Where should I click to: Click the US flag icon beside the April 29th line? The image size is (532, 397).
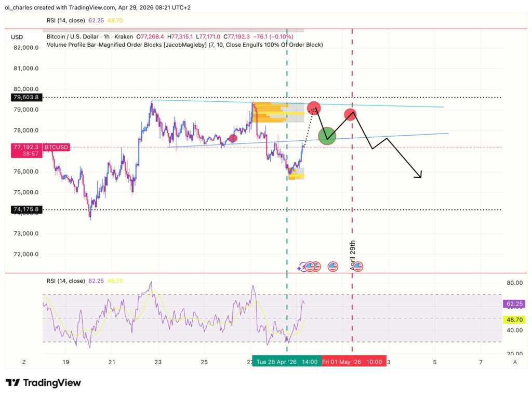click(x=358, y=267)
